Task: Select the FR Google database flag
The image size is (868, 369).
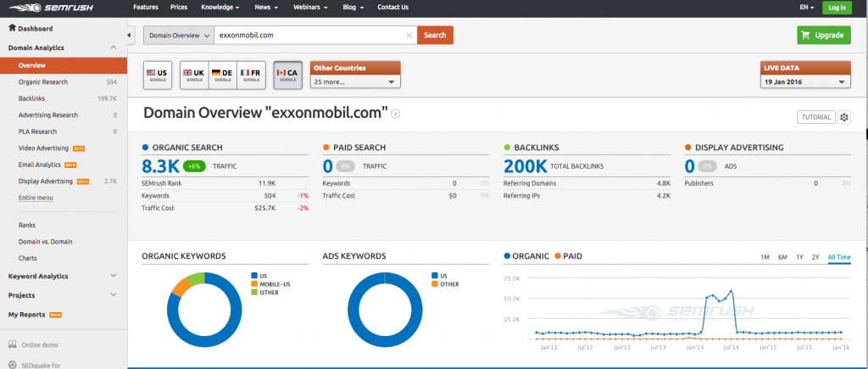Action: pos(251,75)
